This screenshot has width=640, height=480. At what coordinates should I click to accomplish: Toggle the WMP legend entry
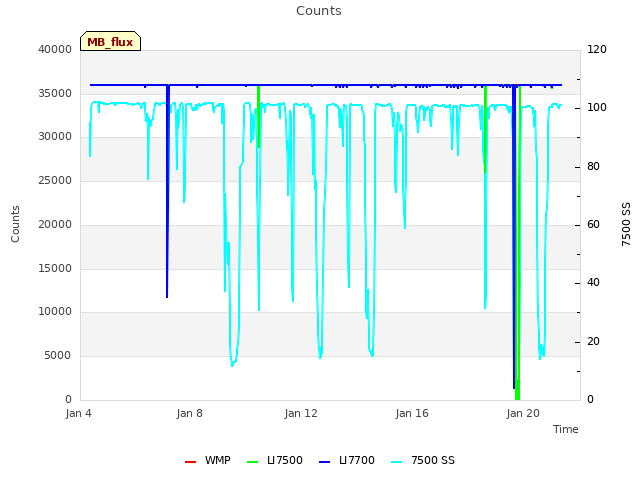(207, 460)
